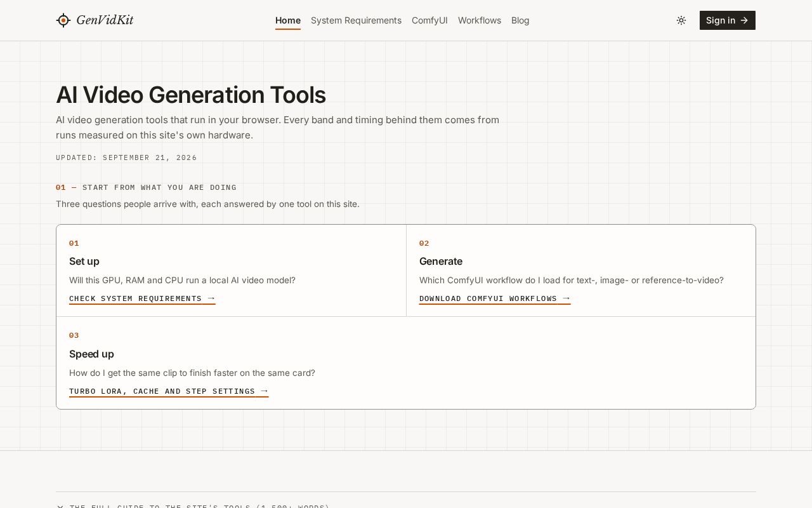Click the Sign in button
The height and width of the screenshot is (508, 812).
pos(728,20)
